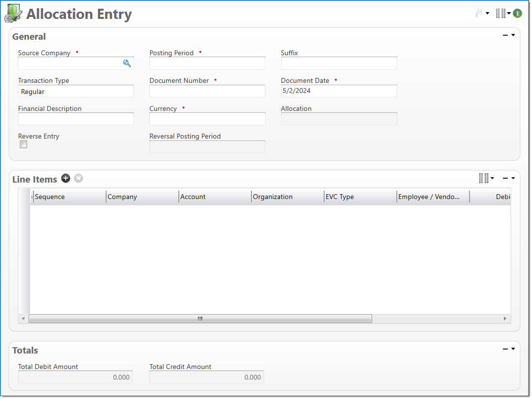Enable the Reverse Entry checkbox

pyautogui.click(x=23, y=145)
